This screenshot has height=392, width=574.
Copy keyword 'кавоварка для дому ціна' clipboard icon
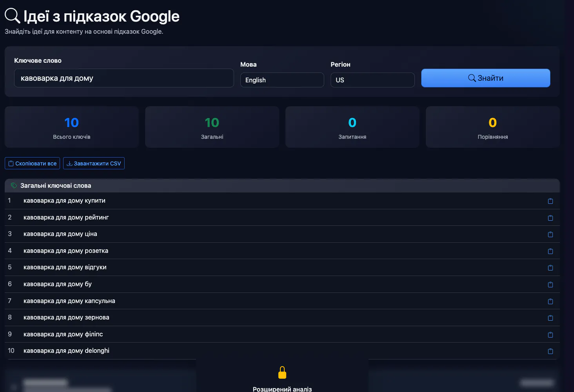point(550,234)
